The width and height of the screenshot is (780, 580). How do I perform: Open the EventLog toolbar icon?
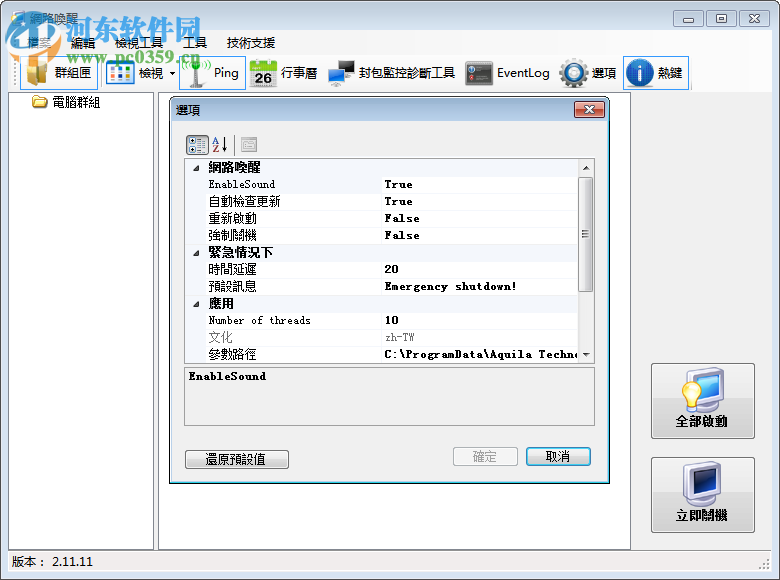pyautogui.click(x=479, y=73)
